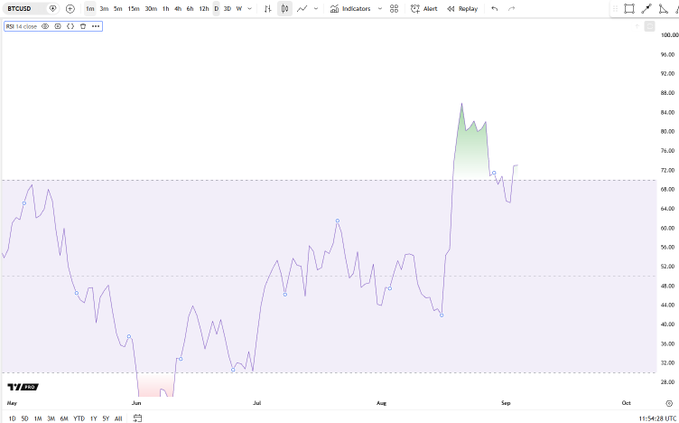
Task: Choose the 1h interval
Action: click(x=166, y=9)
